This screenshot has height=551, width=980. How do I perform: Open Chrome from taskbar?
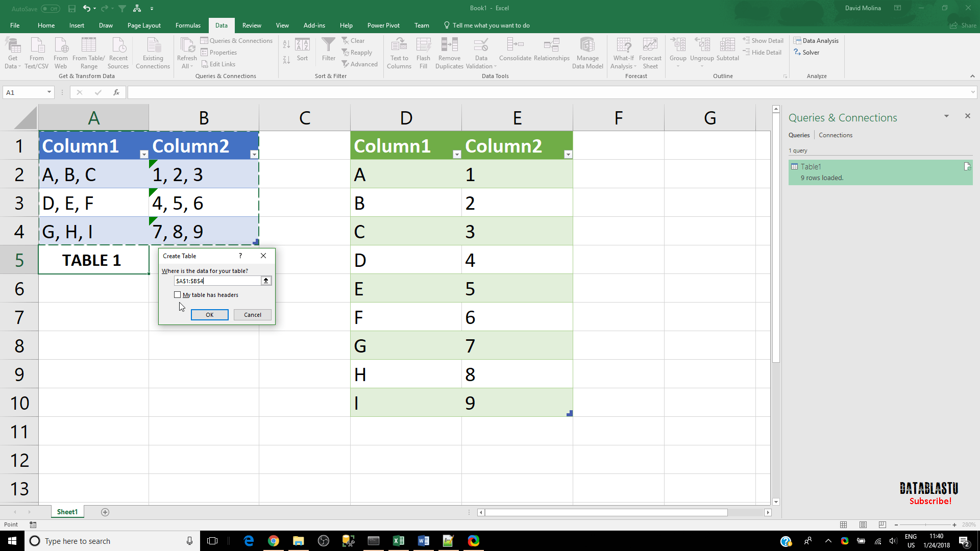(274, 541)
